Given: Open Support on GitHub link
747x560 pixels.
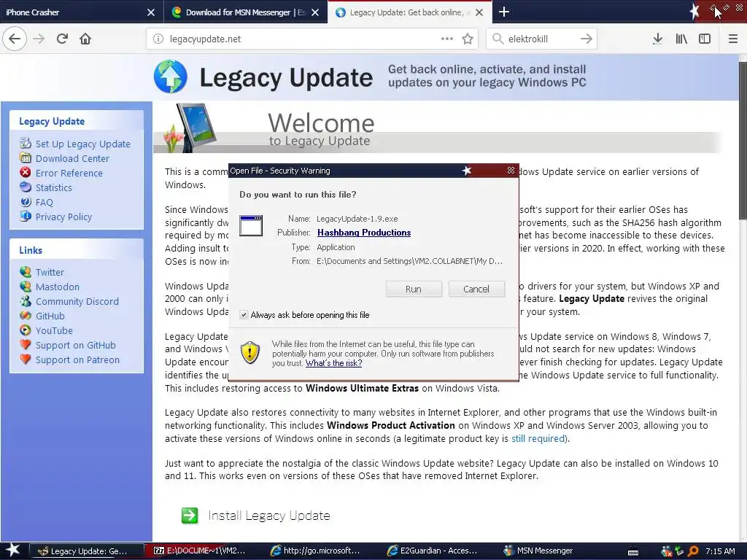Looking at the screenshot, I should [76, 345].
